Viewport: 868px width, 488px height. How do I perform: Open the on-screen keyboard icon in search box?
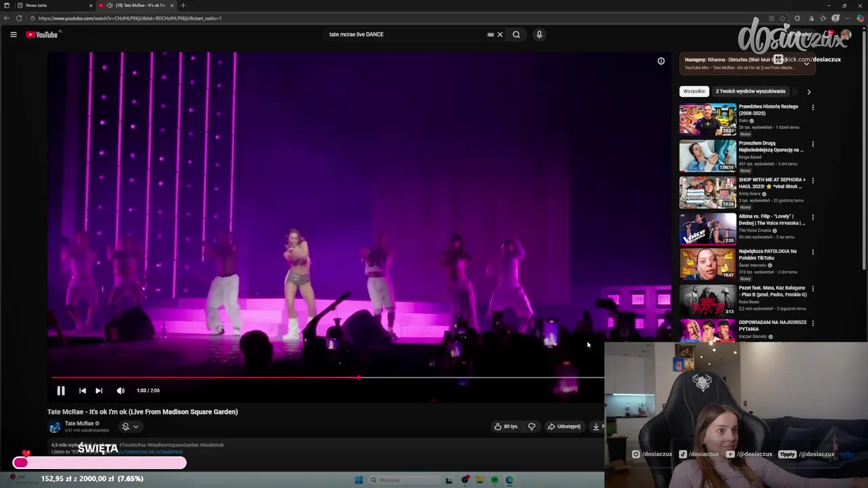tap(490, 35)
